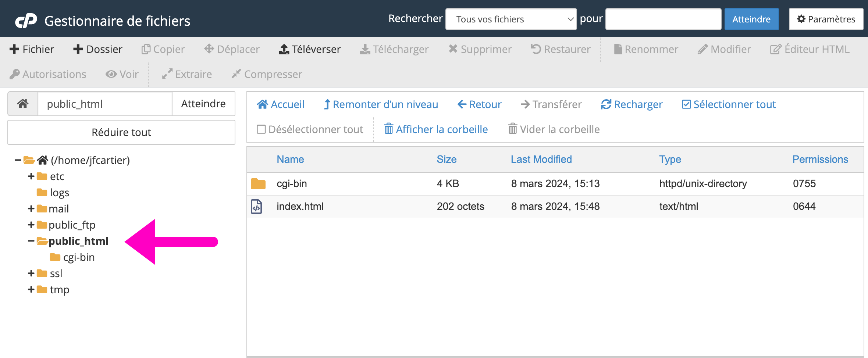The height and width of the screenshot is (358, 868).
Task: Expand the ssl folder node
Action: click(31, 273)
